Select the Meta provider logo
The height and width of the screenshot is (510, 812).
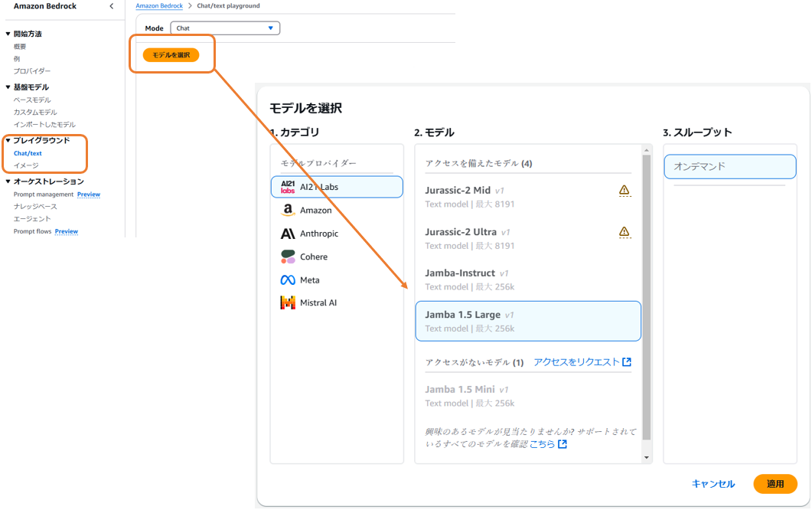pyautogui.click(x=288, y=280)
